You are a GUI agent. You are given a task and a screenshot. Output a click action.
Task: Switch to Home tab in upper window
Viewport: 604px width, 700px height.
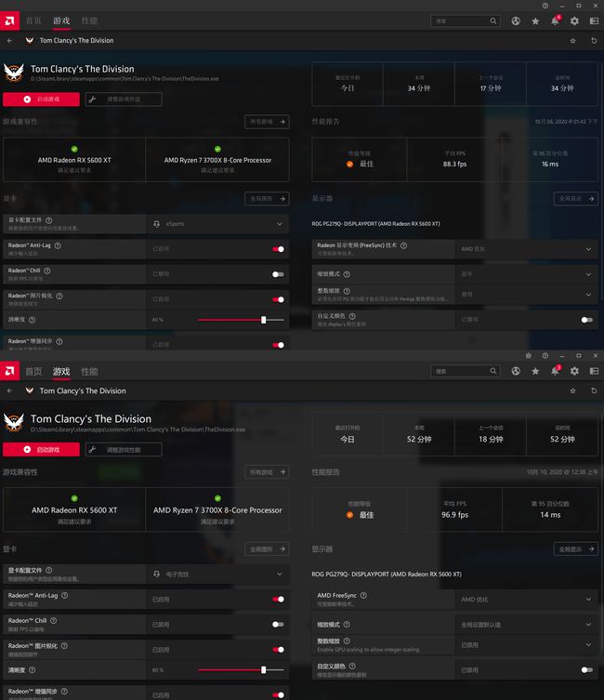(x=33, y=20)
